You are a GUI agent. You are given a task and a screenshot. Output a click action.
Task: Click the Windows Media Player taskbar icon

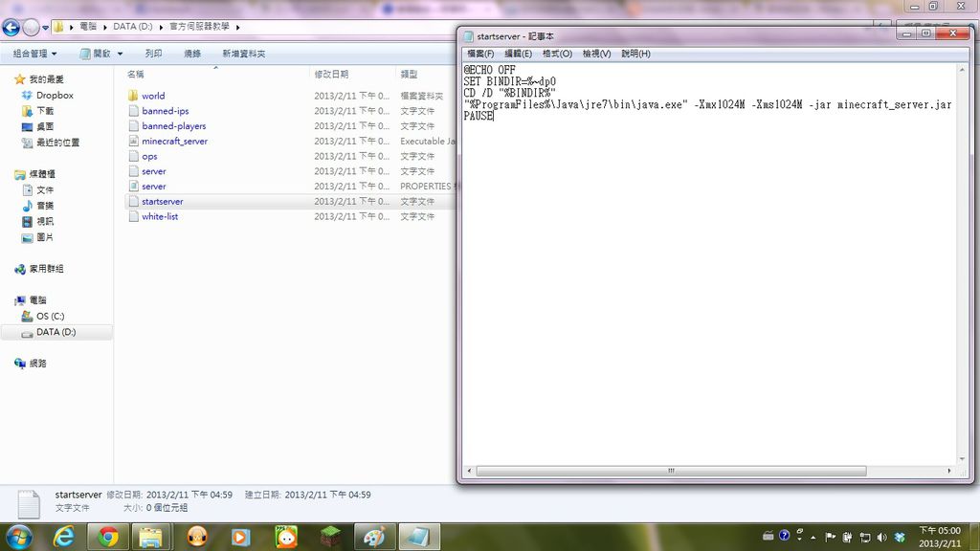(240, 537)
